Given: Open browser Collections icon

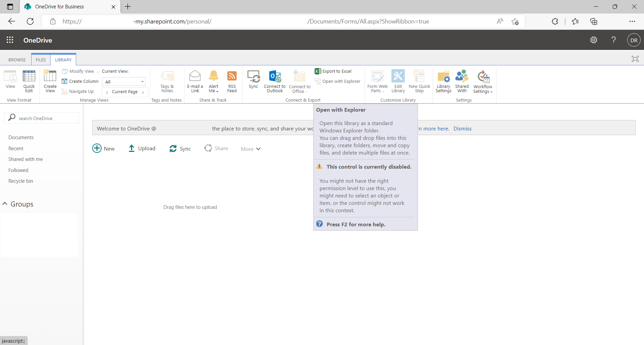Looking at the screenshot, I should (x=594, y=21).
